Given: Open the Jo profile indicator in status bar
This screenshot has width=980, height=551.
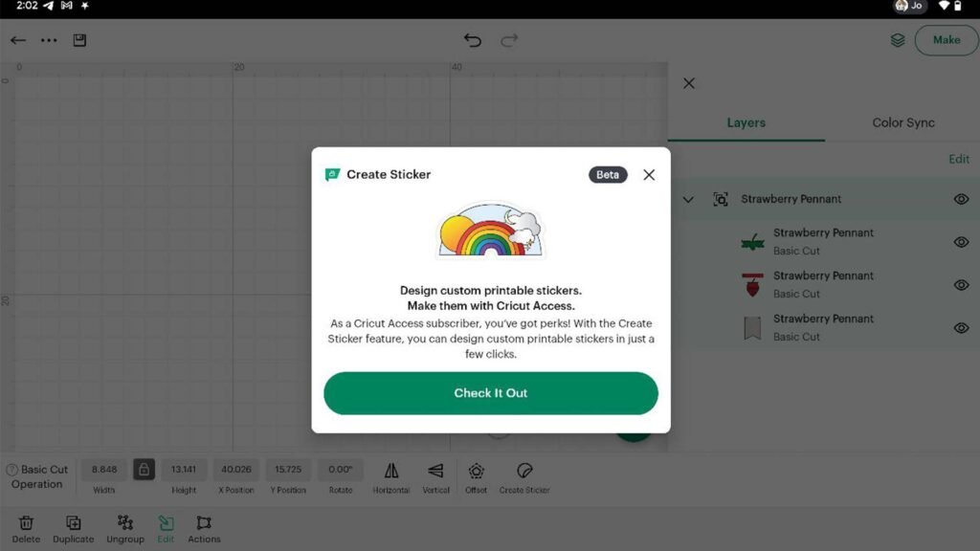Looking at the screenshot, I should pyautogui.click(x=910, y=6).
